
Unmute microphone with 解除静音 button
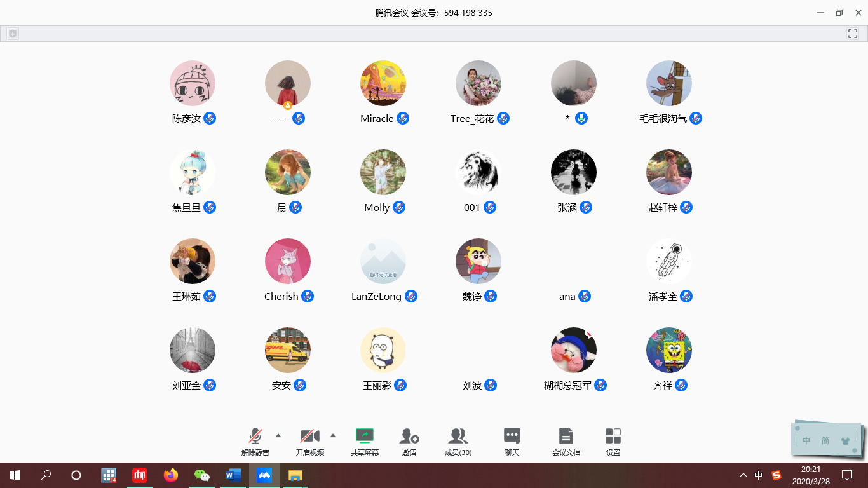255,436
